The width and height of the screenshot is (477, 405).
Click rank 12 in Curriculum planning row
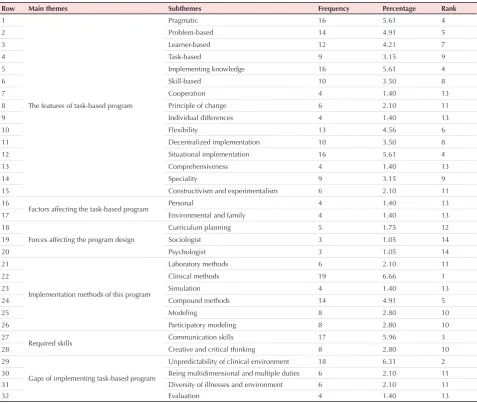coord(445,227)
